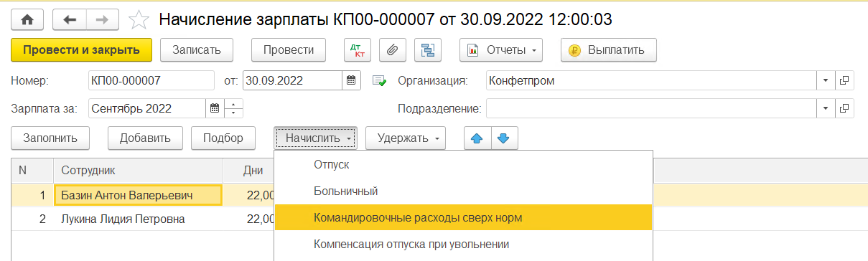The height and width of the screenshot is (261, 868).
Task: Expand the Организация dropdown list
Action: [826, 80]
